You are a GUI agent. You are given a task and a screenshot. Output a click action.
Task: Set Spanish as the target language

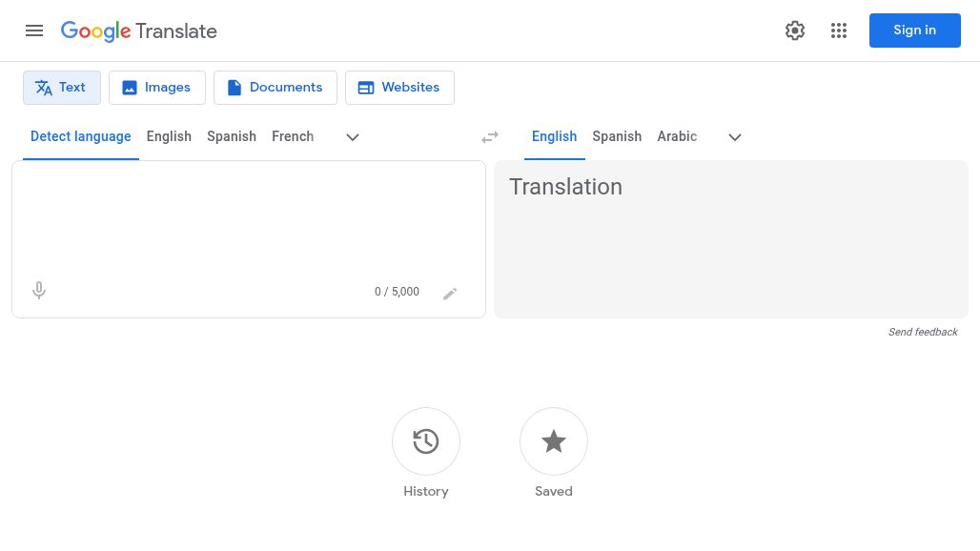(617, 136)
